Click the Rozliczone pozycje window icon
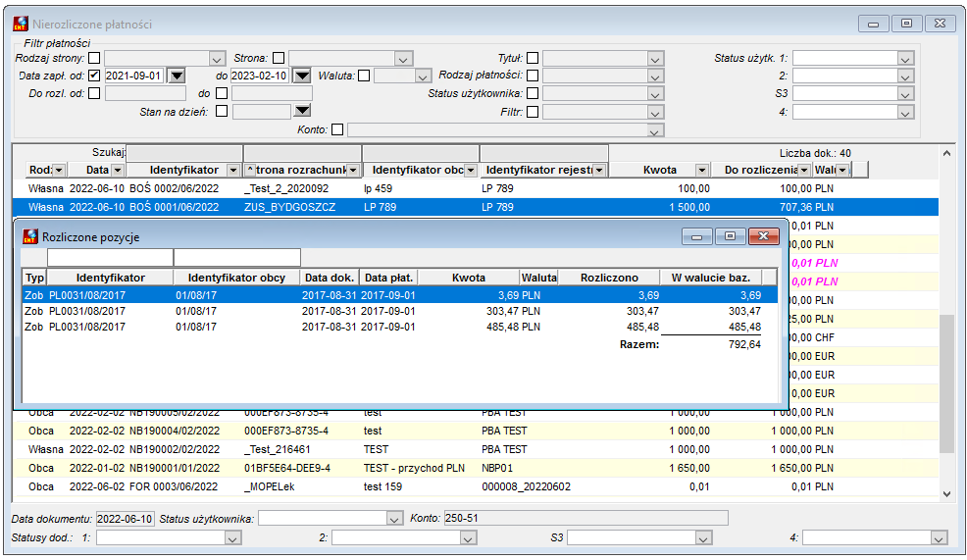Viewport: 967px width, 560px height. click(30, 236)
